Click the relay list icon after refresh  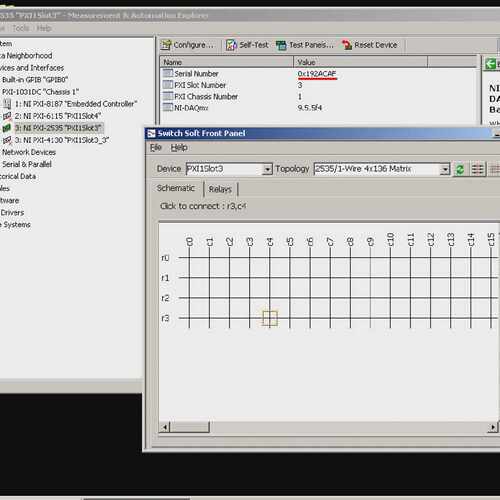click(477, 169)
